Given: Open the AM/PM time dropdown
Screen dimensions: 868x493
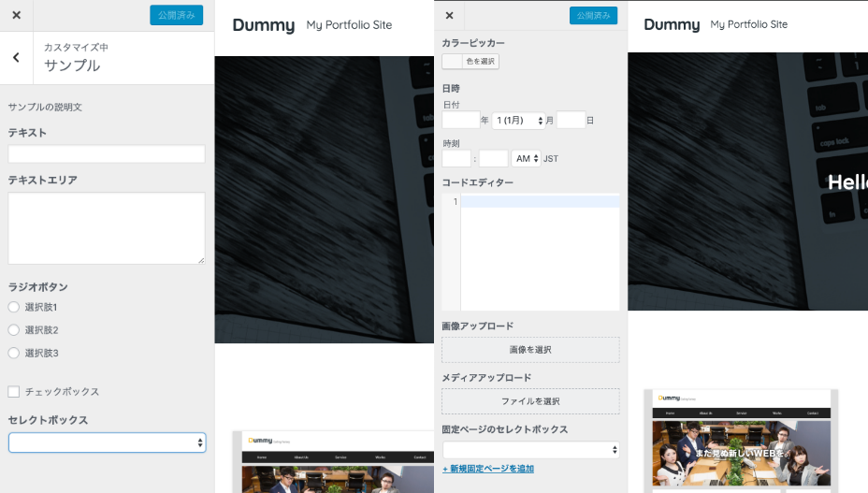Looking at the screenshot, I should pyautogui.click(x=526, y=159).
